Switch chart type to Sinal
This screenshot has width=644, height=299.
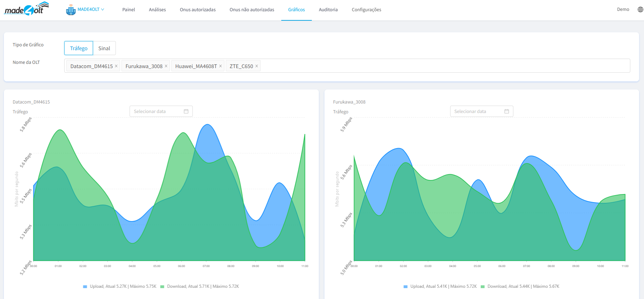pos(104,48)
